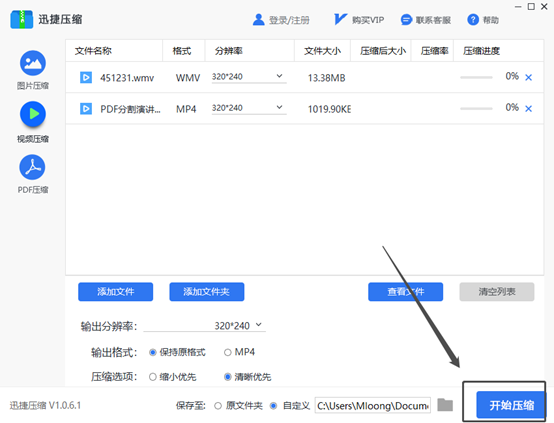Click the custom save path input field
This screenshot has width=554, height=423.
point(373,405)
